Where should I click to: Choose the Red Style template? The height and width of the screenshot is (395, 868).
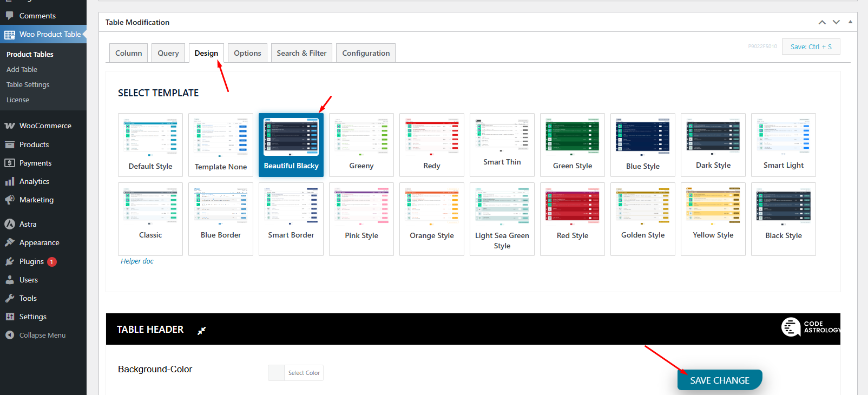pos(573,219)
